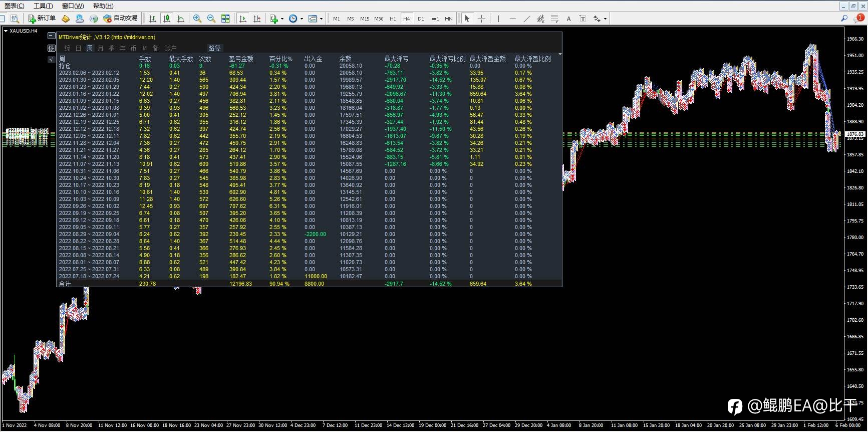Image resolution: width=868 pixels, height=432 pixels.
Task: Select the Fibonacci retracement tool
Action: [554, 19]
